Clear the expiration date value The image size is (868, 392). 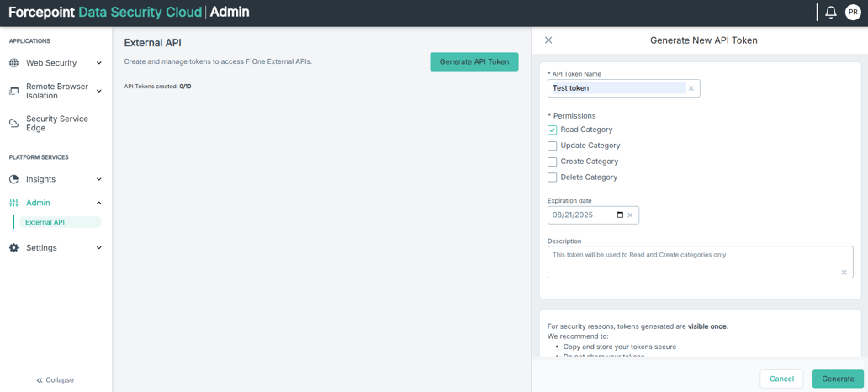pyautogui.click(x=631, y=215)
